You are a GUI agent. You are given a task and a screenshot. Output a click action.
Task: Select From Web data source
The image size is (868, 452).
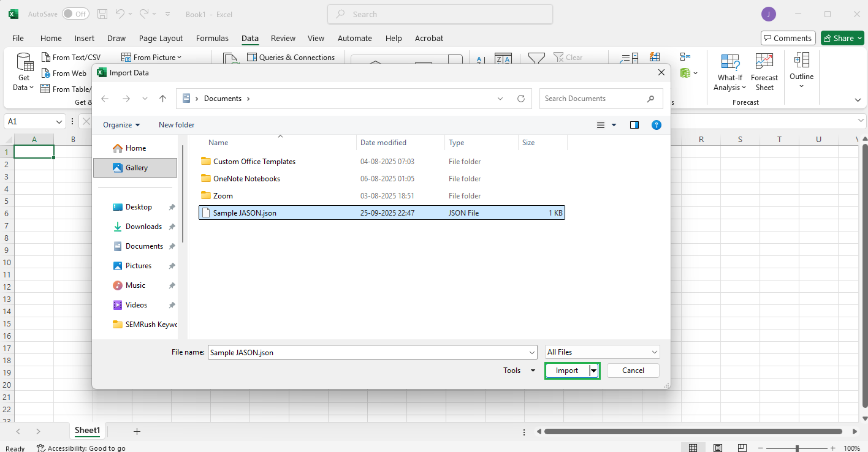[64, 73]
